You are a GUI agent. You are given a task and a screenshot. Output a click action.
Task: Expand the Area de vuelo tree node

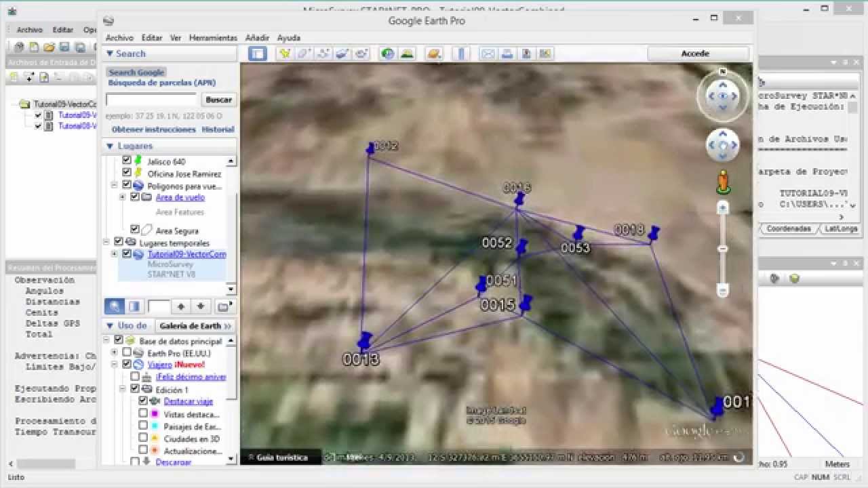pos(123,197)
